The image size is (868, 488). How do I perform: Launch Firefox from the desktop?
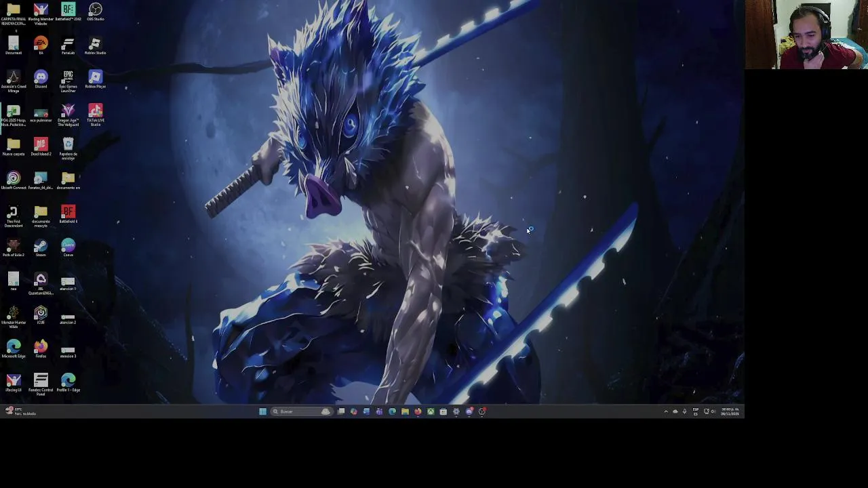click(41, 350)
